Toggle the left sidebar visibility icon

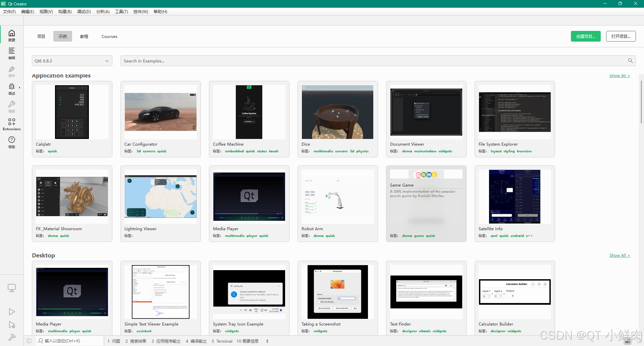coord(29,341)
